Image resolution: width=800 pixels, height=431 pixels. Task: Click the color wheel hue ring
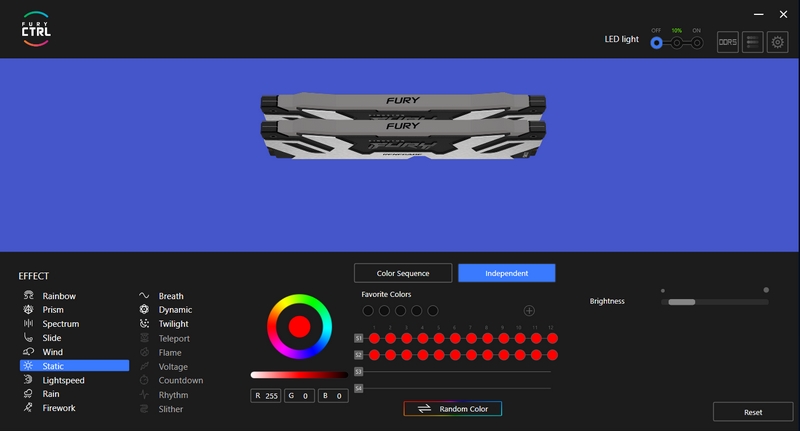(x=299, y=299)
